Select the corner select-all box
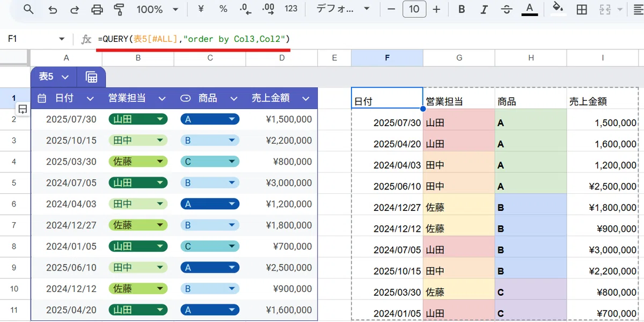 click(x=14, y=58)
